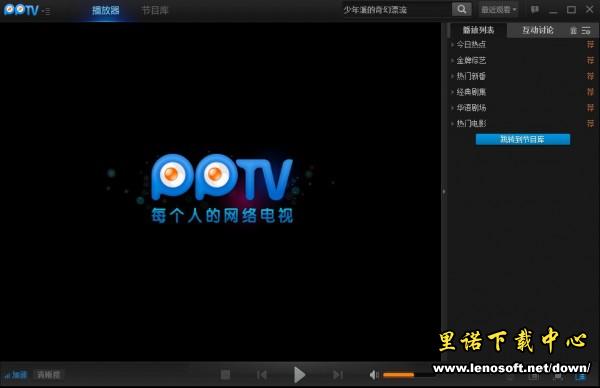Image resolution: width=600 pixels, height=388 pixels.
Task: Click the button right of the acceleration indicator
Action: point(49,375)
